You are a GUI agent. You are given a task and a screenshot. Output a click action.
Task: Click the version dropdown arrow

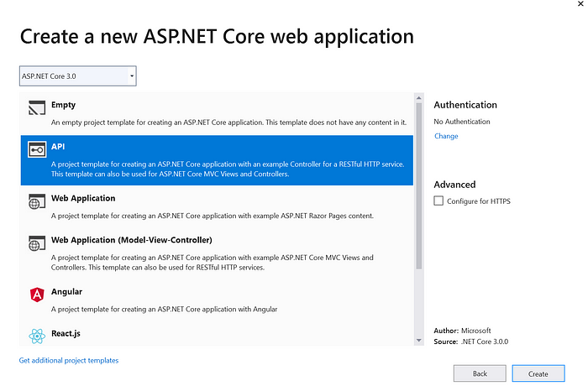(132, 76)
